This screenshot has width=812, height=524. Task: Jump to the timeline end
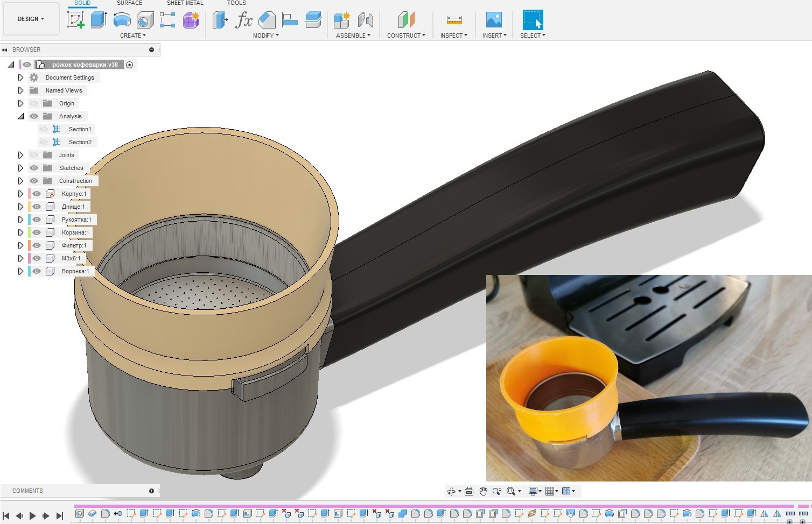(60, 515)
